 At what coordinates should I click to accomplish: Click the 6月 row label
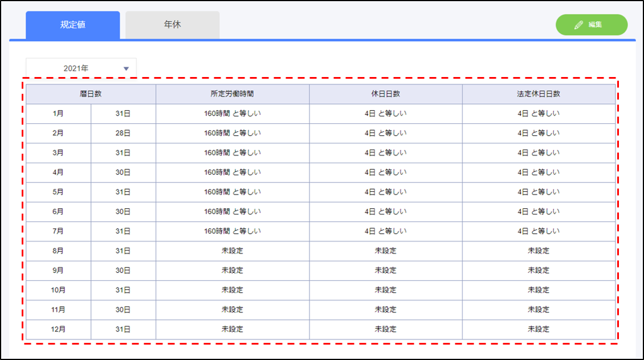pos(58,212)
